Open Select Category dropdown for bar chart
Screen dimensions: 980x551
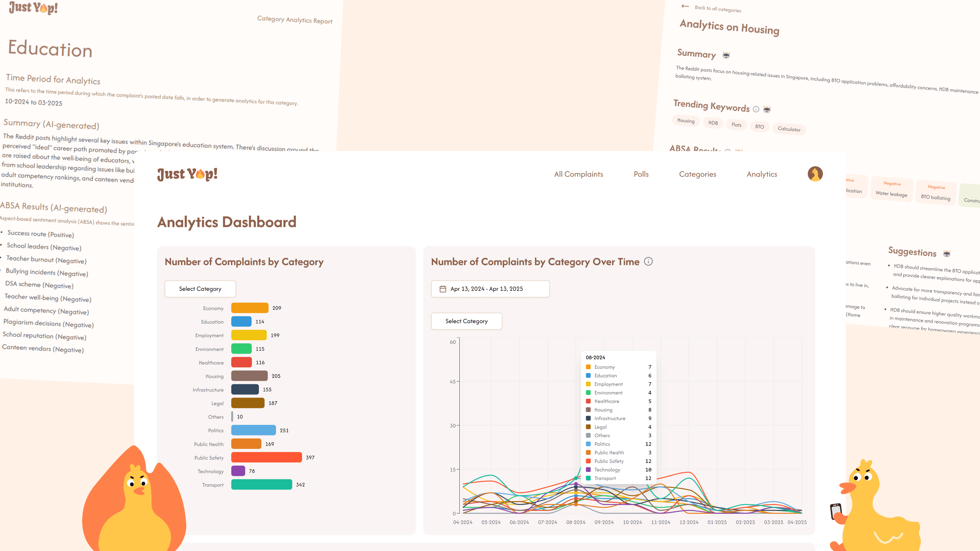click(200, 289)
